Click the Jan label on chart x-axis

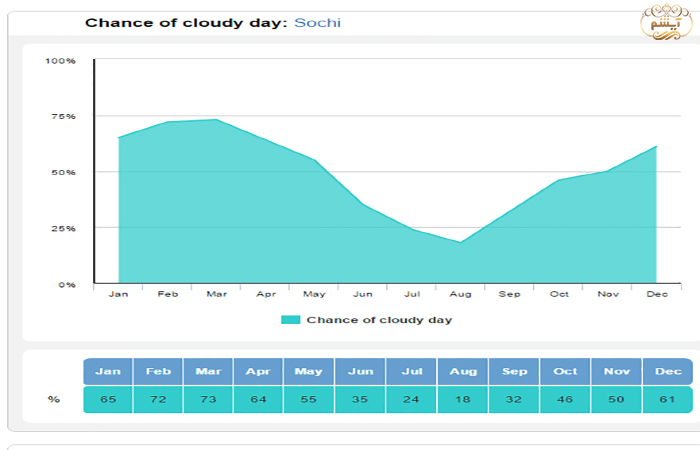point(118,294)
